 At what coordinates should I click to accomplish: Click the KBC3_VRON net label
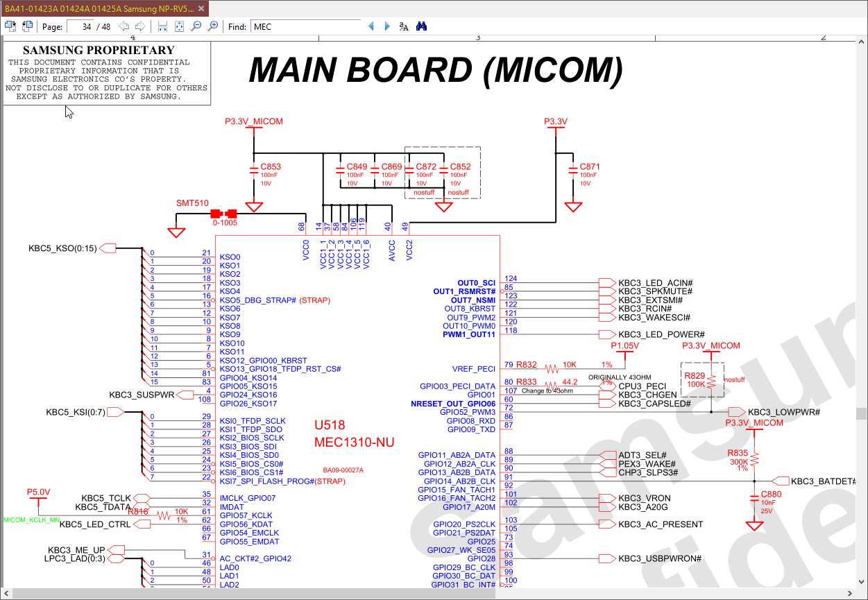click(x=645, y=499)
